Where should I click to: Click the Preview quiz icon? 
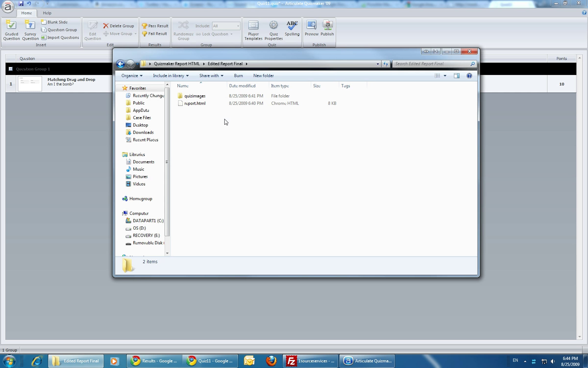coord(311,26)
